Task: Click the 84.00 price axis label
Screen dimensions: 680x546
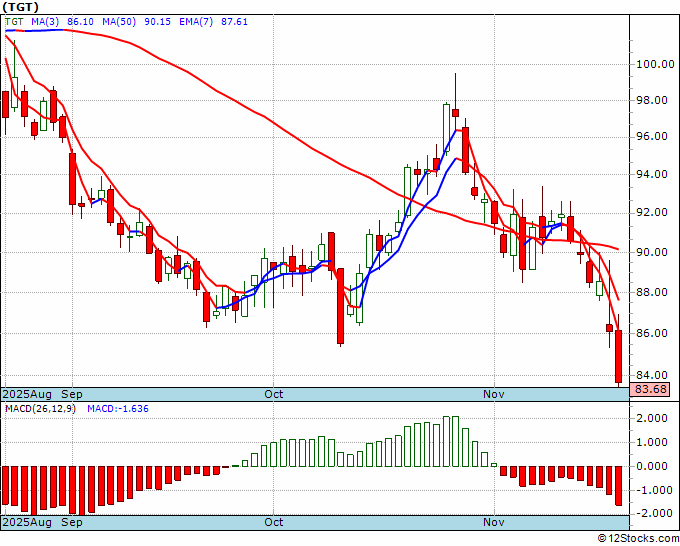Action: tap(651, 375)
